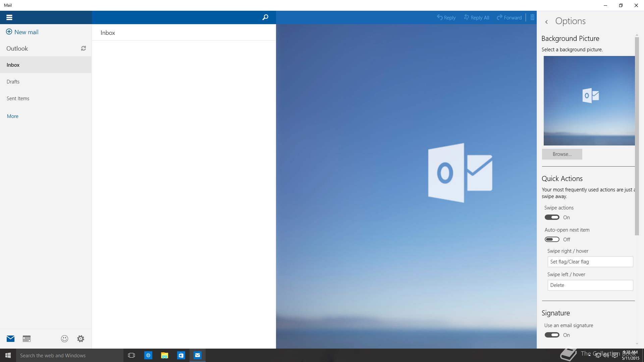Browse for a background picture
Viewport: 644px width, 362px height.
[x=562, y=154]
